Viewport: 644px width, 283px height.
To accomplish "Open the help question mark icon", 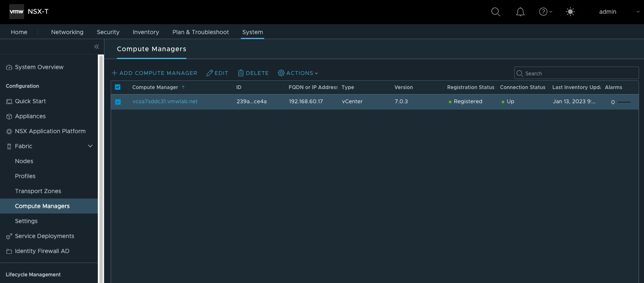I will pyautogui.click(x=543, y=12).
